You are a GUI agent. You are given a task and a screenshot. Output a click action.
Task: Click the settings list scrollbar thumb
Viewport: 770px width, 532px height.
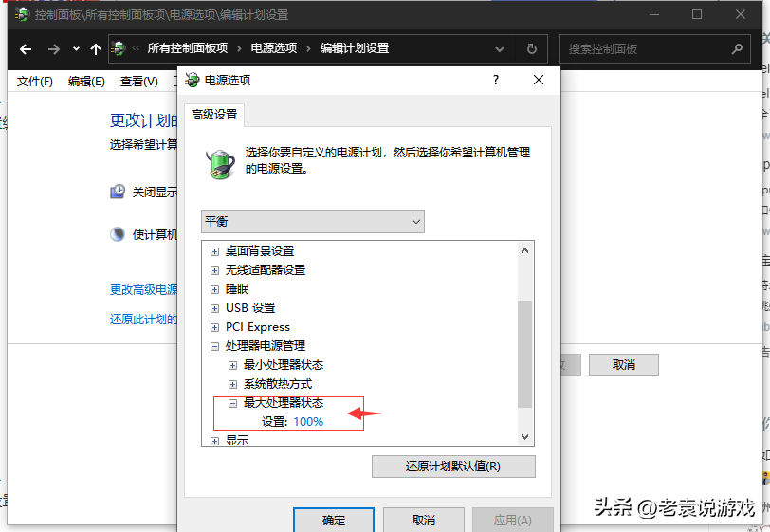pos(524,354)
